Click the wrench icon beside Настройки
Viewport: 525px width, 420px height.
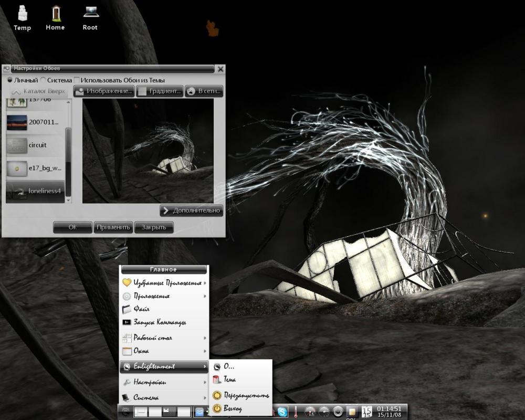(x=127, y=382)
